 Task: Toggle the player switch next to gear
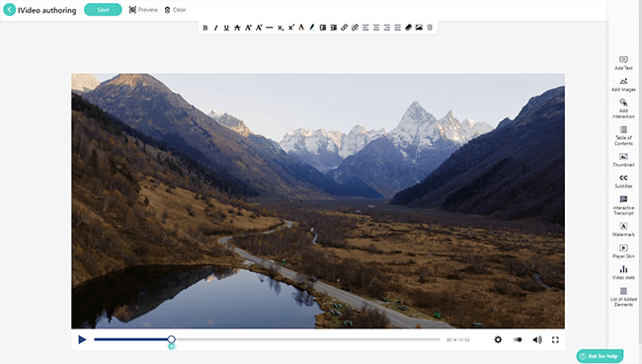click(x=518, y=339)
